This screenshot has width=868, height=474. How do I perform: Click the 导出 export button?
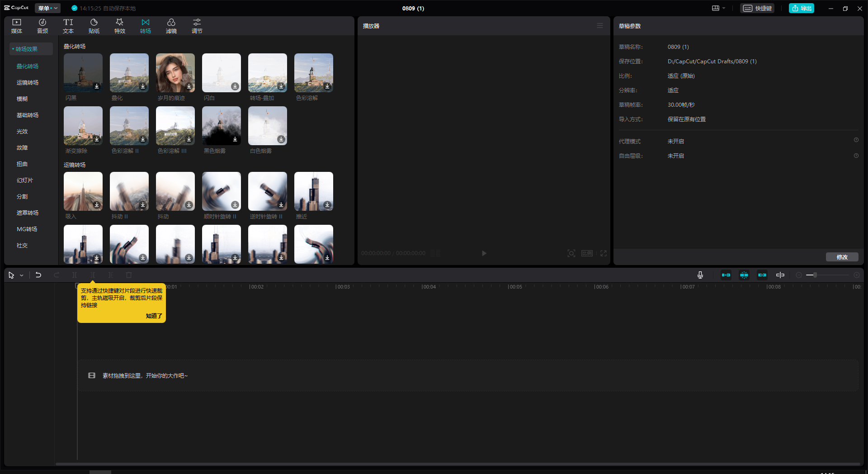[801, 8]
